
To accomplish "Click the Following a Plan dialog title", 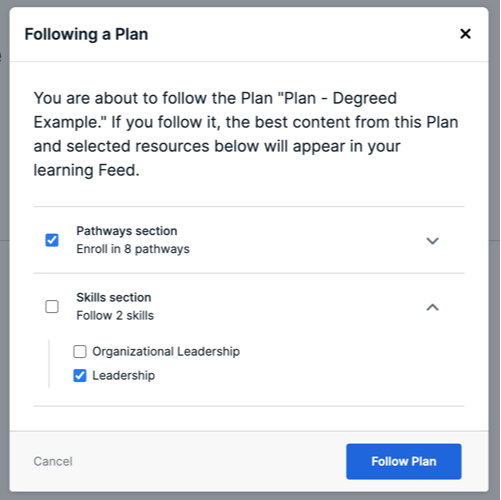I will (86, 34).
